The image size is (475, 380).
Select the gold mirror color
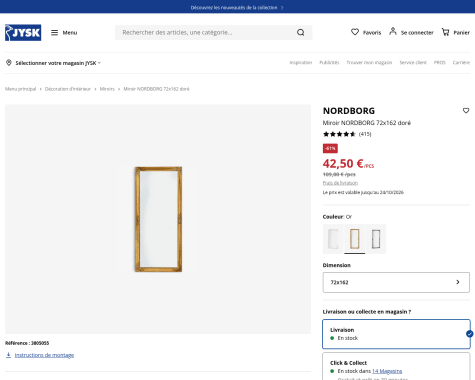click(x=354, y=239)
